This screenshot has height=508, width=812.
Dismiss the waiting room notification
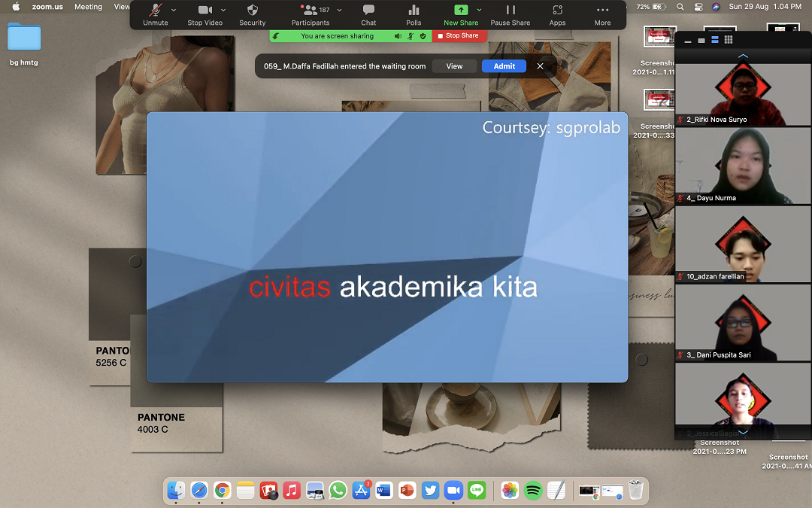(x=540, y=66)
